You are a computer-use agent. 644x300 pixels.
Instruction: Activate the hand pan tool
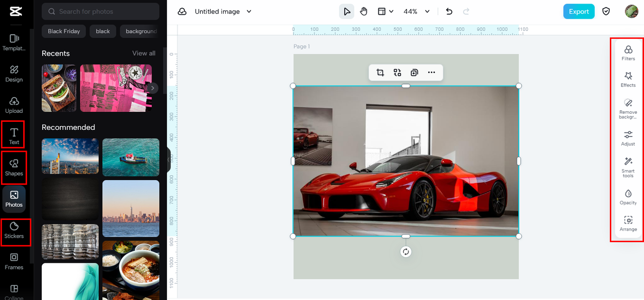pyautogui.click(x=364, y=12)
